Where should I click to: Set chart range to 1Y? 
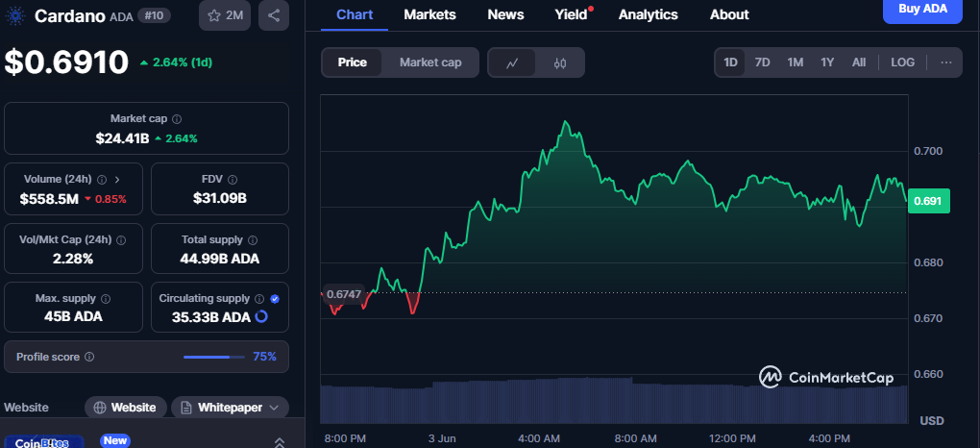827,62
